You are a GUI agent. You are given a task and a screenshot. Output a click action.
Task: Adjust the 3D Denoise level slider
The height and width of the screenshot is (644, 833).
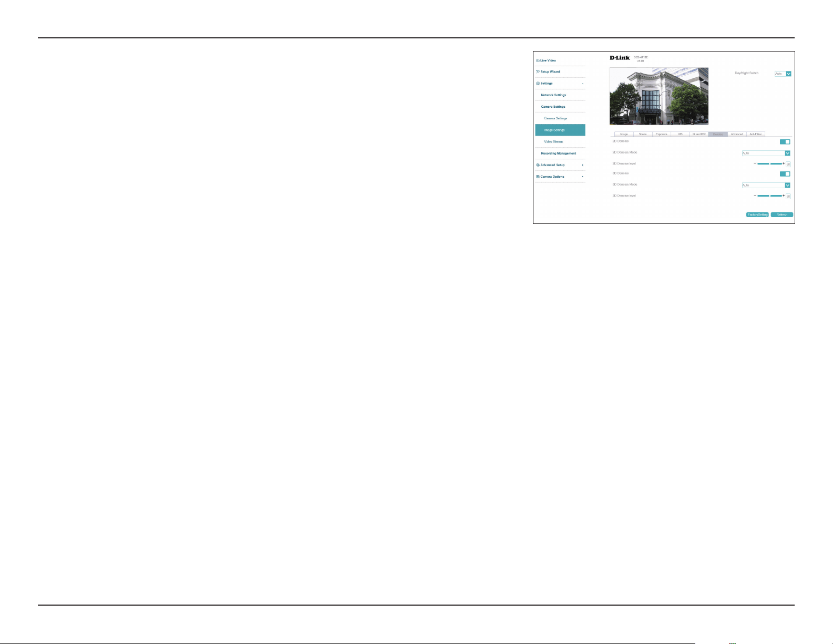769,196
